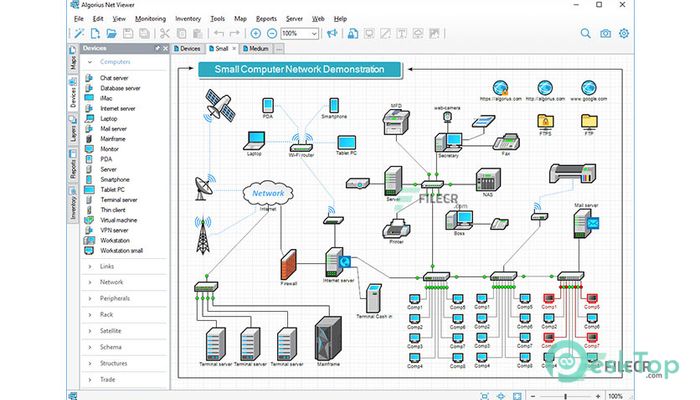Select Thin client in device list
The image size is (700, 400).
click(x=112, y=210)
